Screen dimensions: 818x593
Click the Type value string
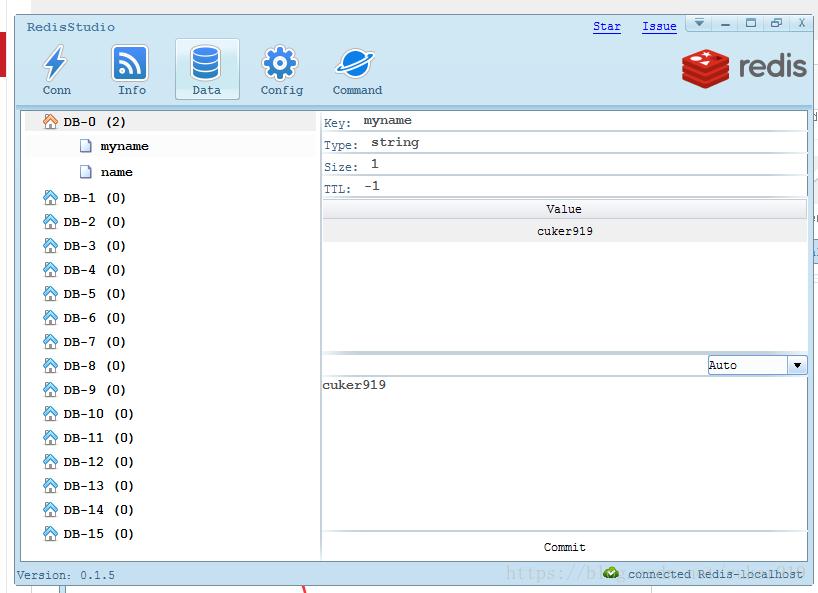[395, 142]
